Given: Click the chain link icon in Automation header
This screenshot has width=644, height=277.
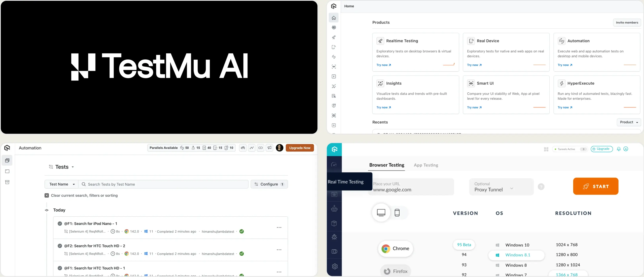Looking at the screenshot, I should pos(261,148).
